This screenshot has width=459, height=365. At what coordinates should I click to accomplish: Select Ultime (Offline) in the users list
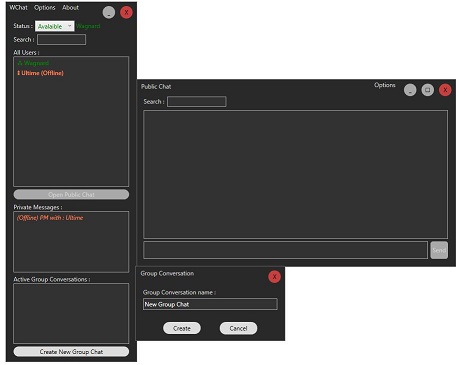(40, 73)
